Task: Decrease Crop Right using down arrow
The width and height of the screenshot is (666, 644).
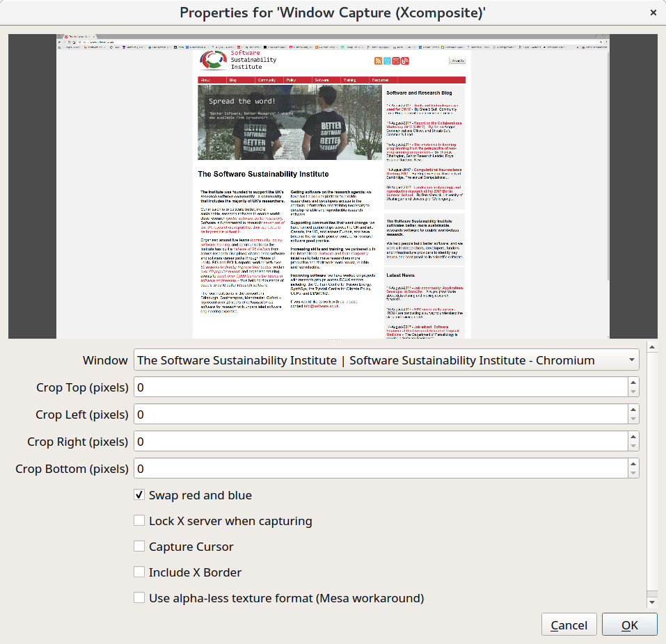Action: click(x=633, y=446)
